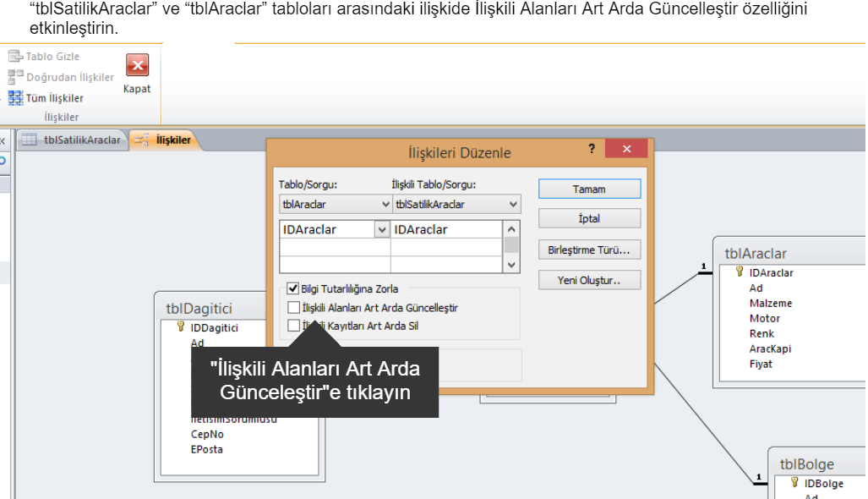
Task: Click the Tablo Gizle icon
Action: pyautogui.click(x=15, y=56)
